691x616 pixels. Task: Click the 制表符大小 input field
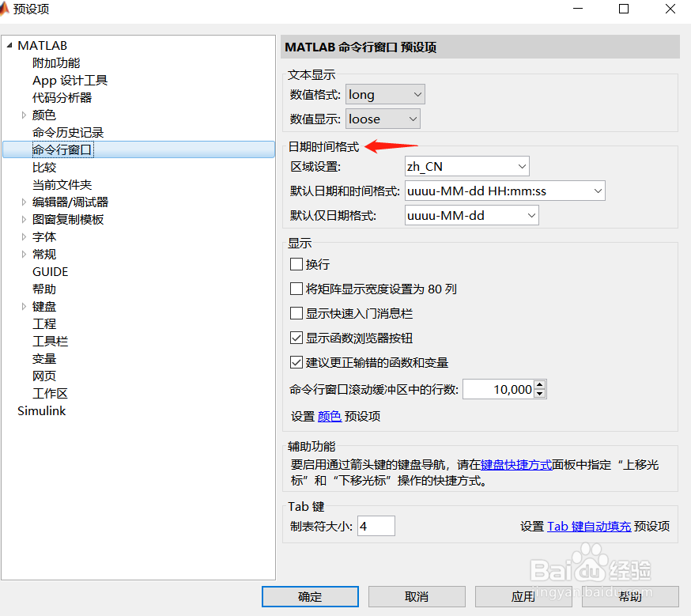click(x=376, y=526)
